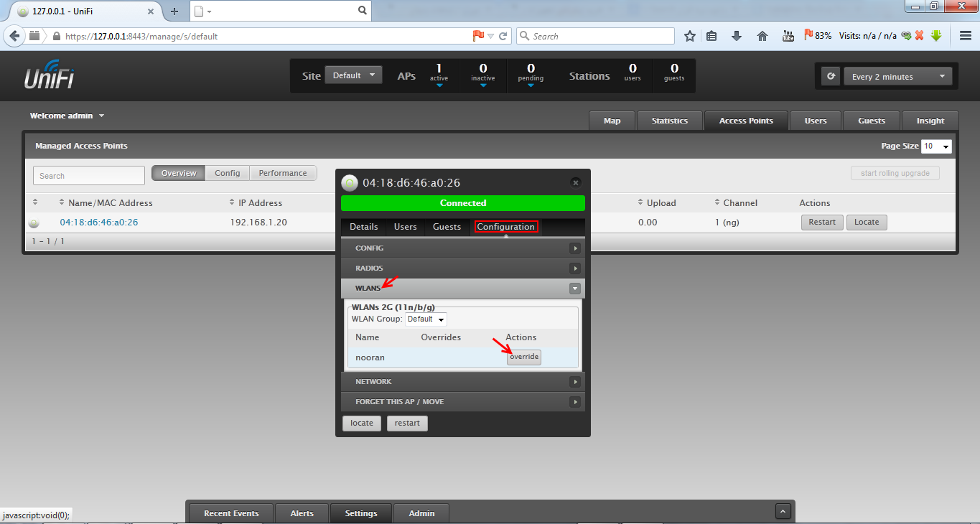The width and height of the screenshot is (980, 524).
Task: Click the red X toolbar icon
Action: [x=919, y=36]
